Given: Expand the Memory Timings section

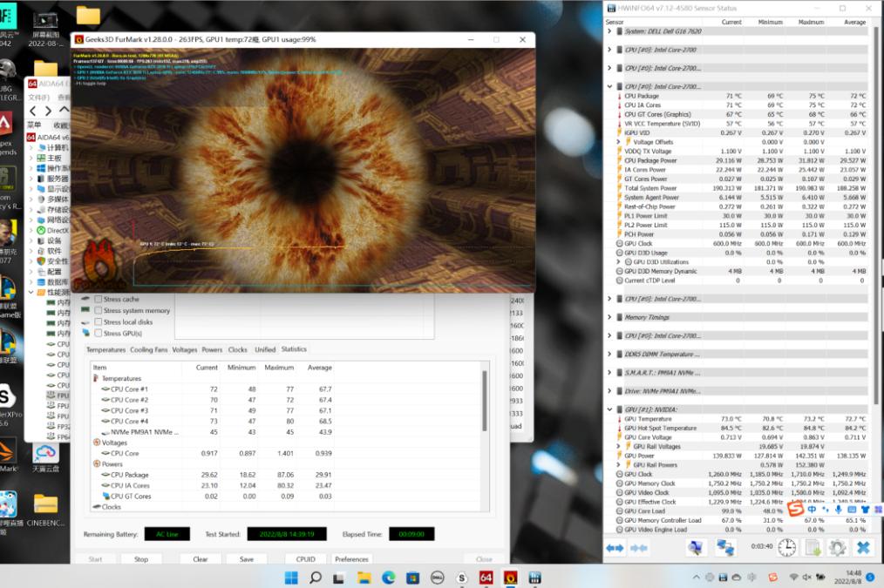Looking at the screenshot, I should [x=609, y=317].
